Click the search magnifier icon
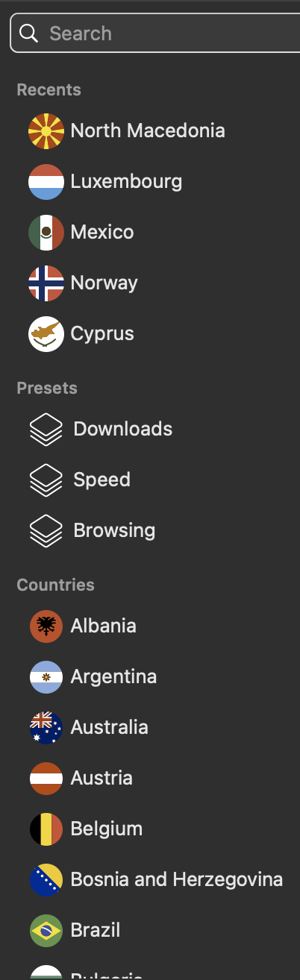The height and width of the screenshot is (980, 300). coord(29,34)
